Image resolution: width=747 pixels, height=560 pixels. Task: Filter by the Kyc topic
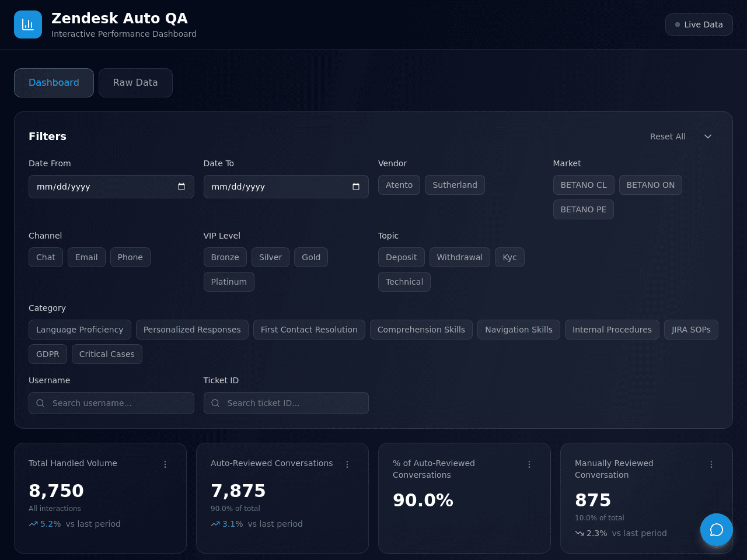tap(509, 257)
